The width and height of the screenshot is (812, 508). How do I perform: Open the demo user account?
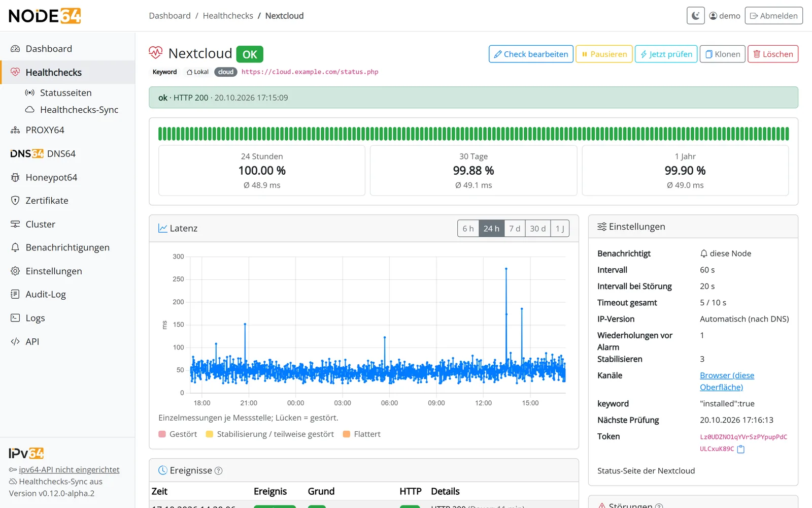pos(725,16)
